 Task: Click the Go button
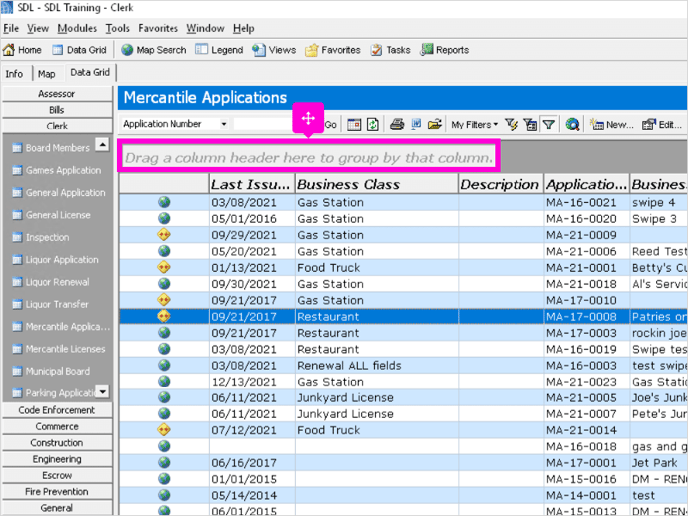coord(330,125)
